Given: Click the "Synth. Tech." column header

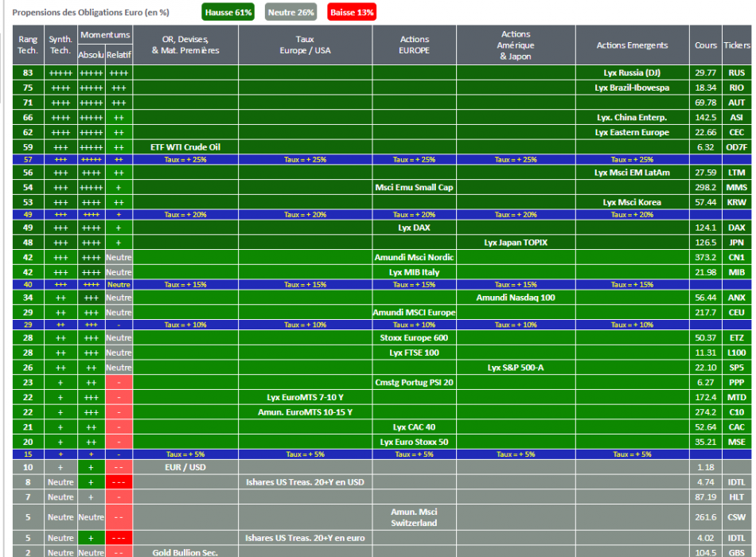Looking at the screenshot, I should click(60, 45).
